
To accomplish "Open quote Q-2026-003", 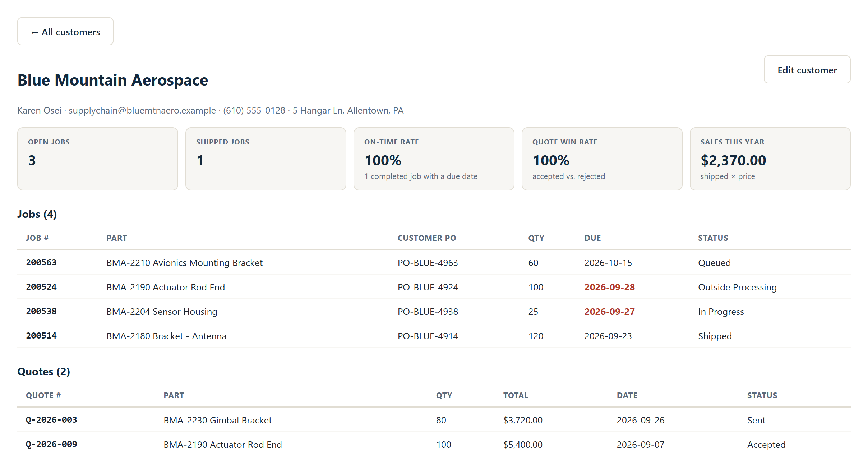I will [x=51, y=420].
